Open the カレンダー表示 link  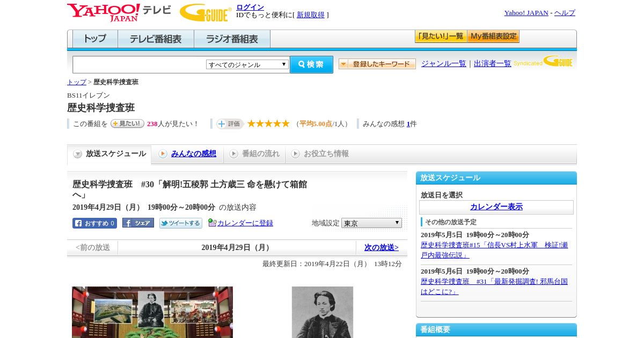(496, 207)
